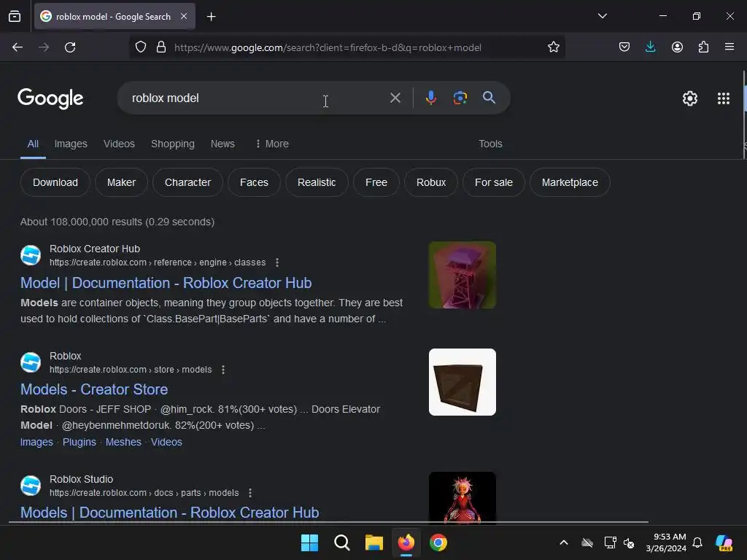Search by image with Lens icon
The height and width of the screenshot is (560, 747).
[x=460, y=98]
